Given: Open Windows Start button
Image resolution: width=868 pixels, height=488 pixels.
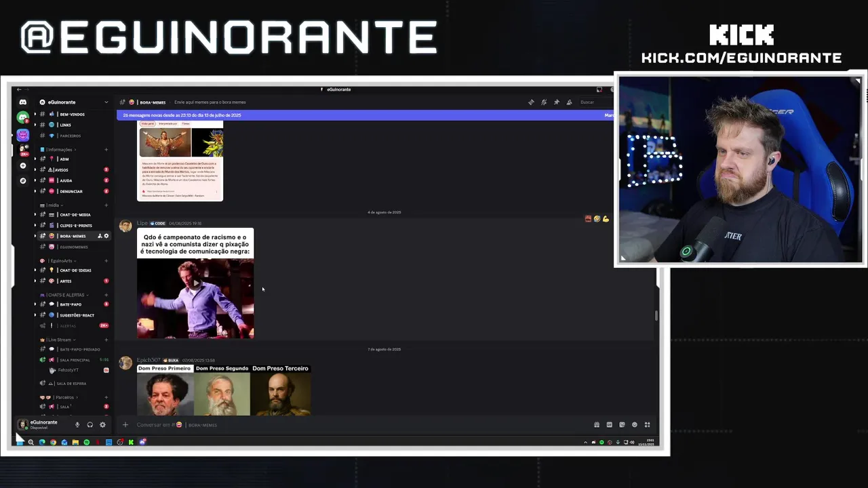Looking at the screenshot, I should tap(20, 442).
